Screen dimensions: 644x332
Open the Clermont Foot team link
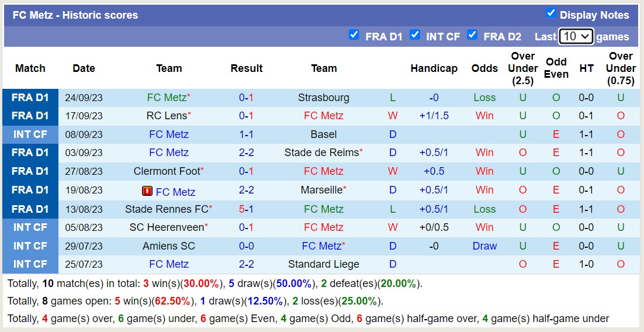pos(167,171)
